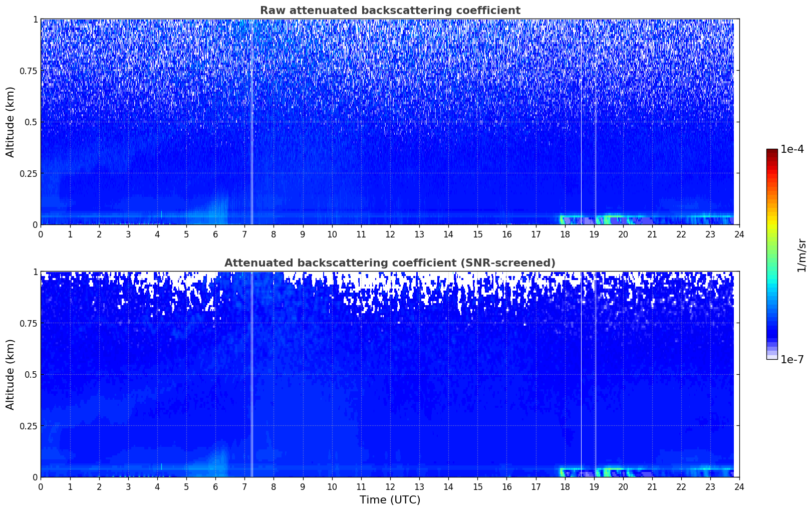Click the raw backscatter heatmap plot
Viewport: 812px width, 511px height.
tap(390, 122)
